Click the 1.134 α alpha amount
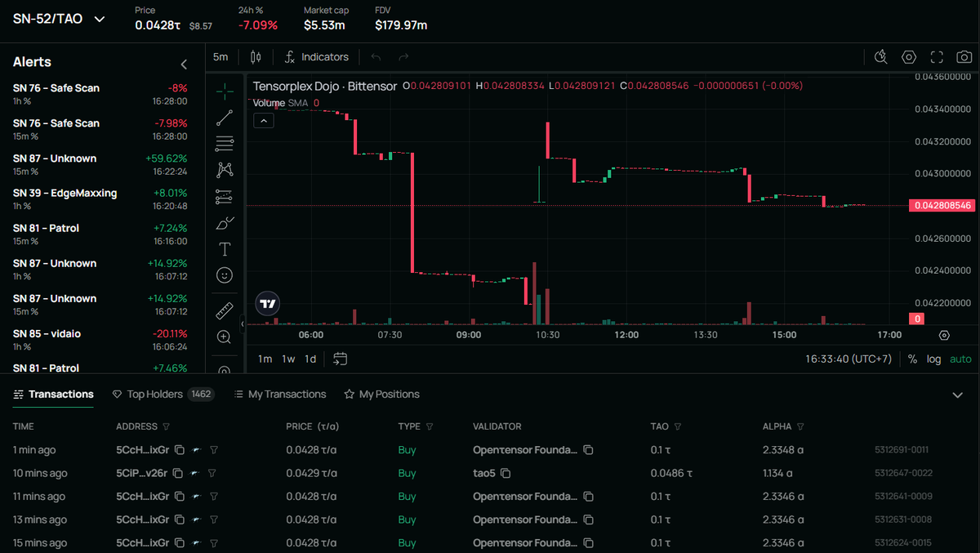This screenshot has width=980, height=553. (779, 473)
